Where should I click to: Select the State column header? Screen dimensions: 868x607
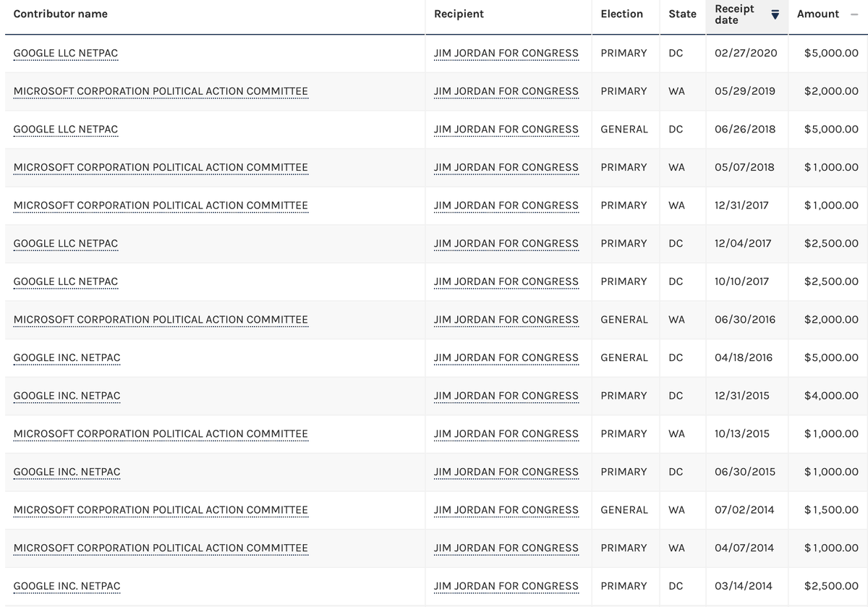[682, 14]
